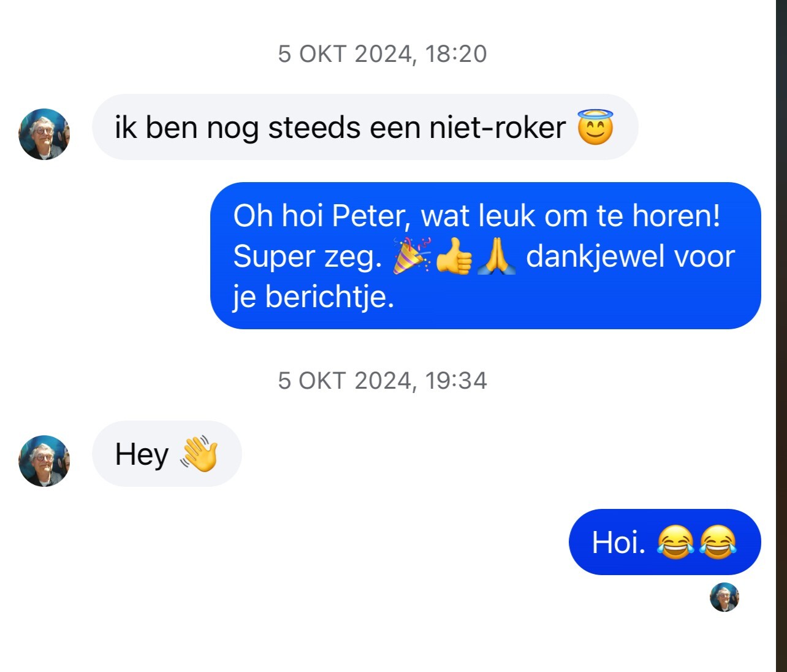Image resolution: width=787 pixels, height=672 pixels.
Task: Click the 5 OKT 2024, 19:34 timestamp
Action: [x=382, y=381]
